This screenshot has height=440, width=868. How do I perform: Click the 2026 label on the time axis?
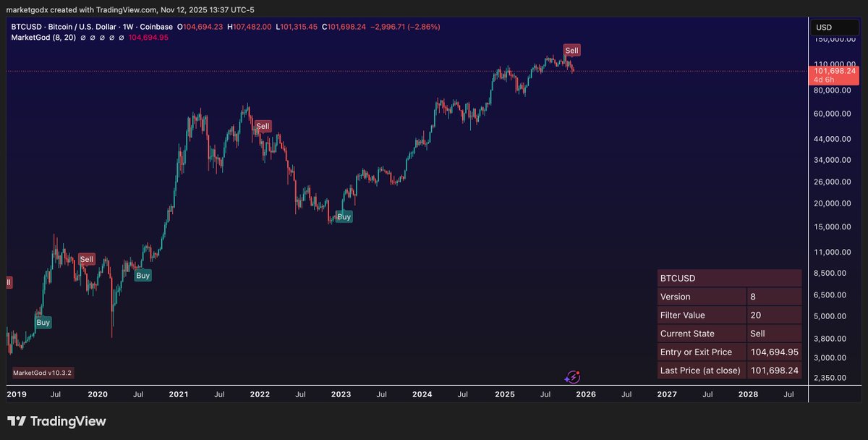[585, 394]
